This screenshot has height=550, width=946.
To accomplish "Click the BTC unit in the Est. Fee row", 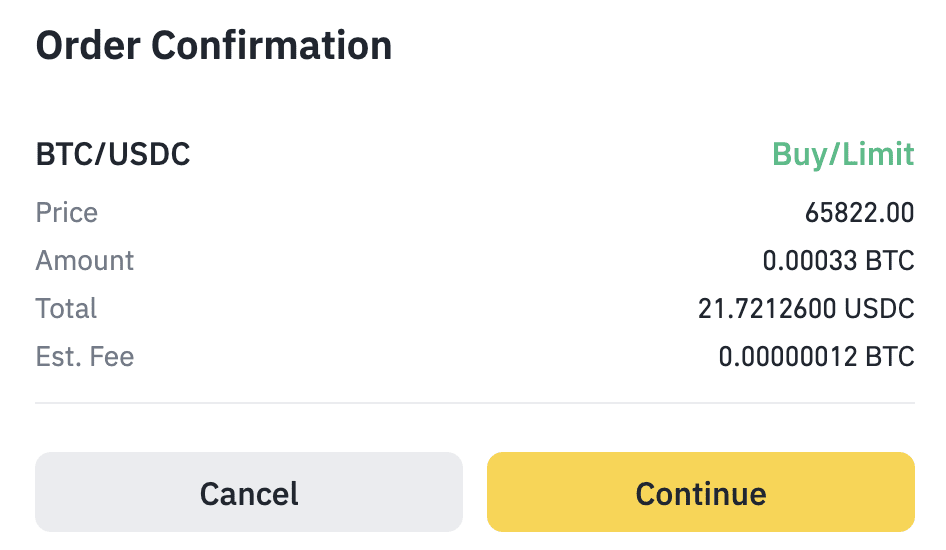I will click(x=892, y=357).
